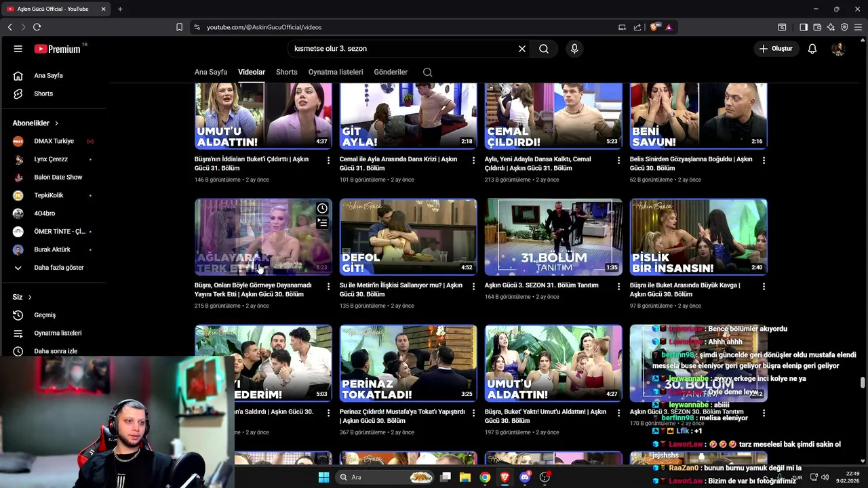Open options for 31. Bölüm Tanıtım video
This screenshot has height=488, width=868.
click(618, 287)
